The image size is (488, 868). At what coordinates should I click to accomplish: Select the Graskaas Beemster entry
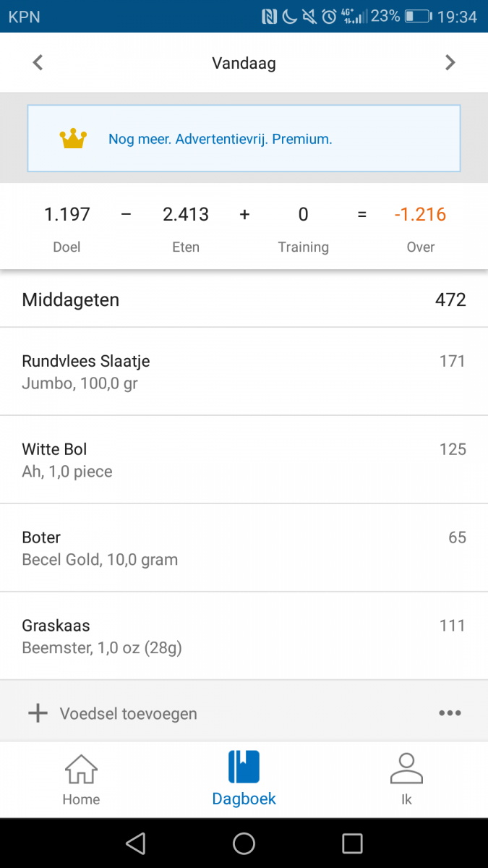pyautogui.click(x=244, y=637)
